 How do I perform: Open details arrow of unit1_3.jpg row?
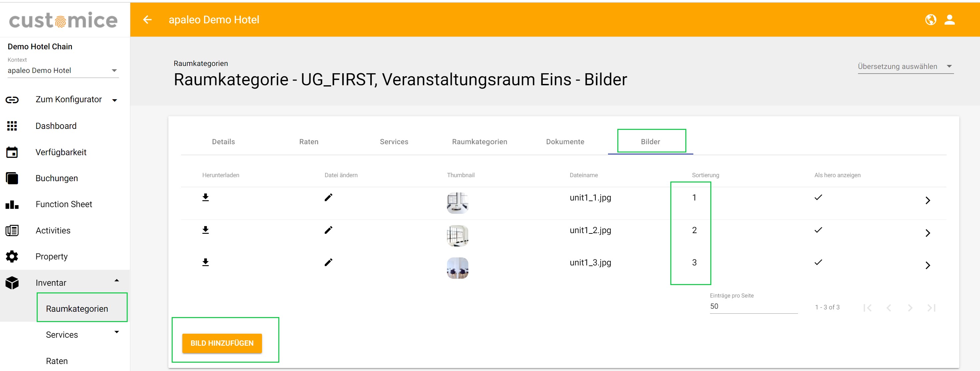pos(927,265)
